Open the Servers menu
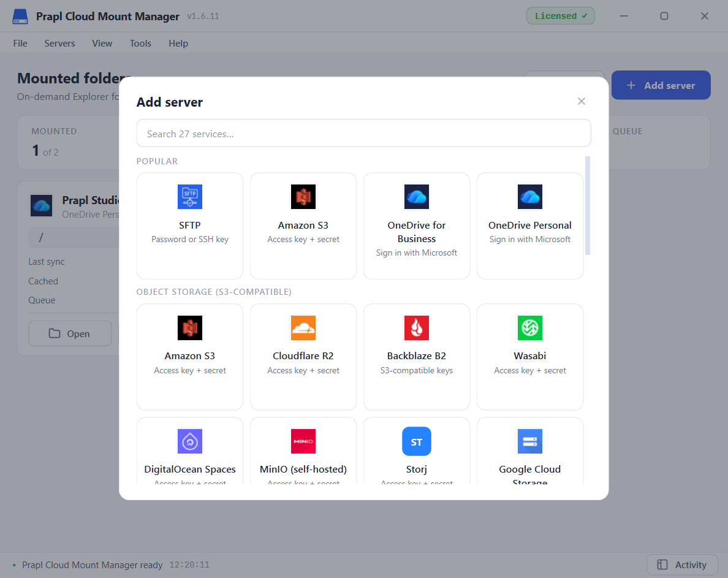 (x=59, y=43)
